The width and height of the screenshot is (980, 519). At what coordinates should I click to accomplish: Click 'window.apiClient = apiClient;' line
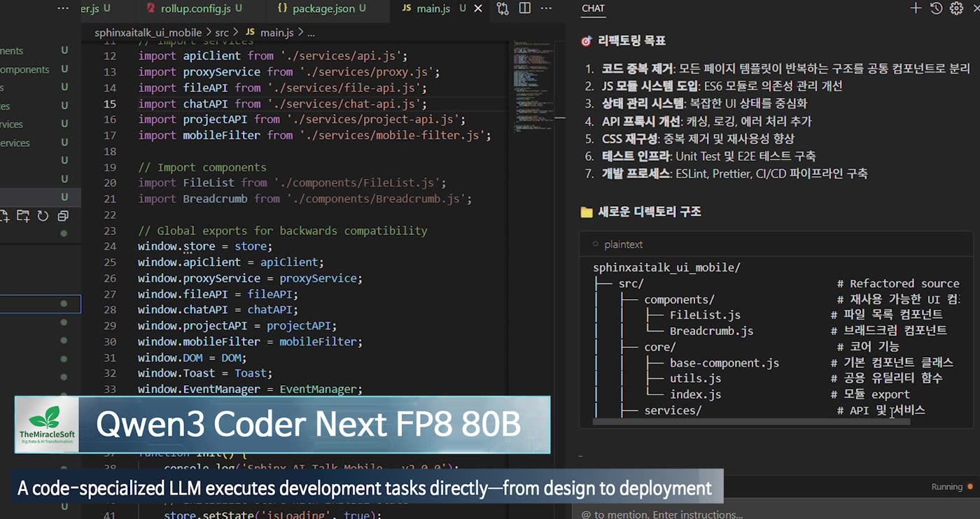(231, 262)
